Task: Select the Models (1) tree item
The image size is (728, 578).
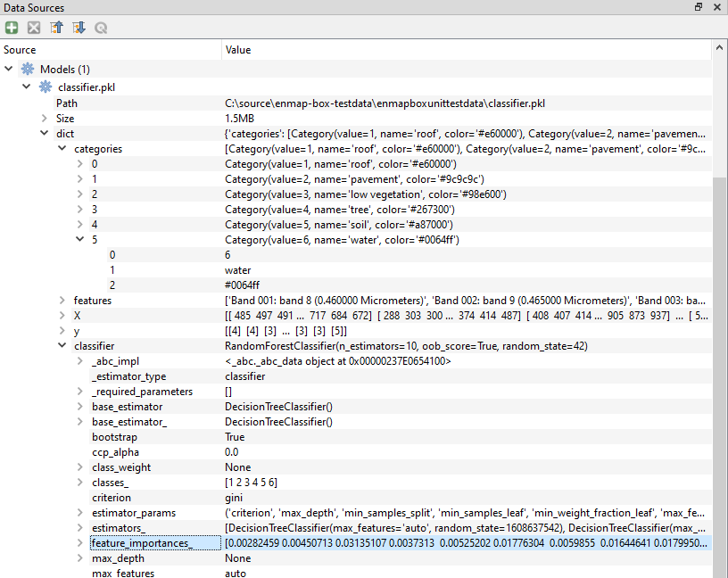Action: 65,70
